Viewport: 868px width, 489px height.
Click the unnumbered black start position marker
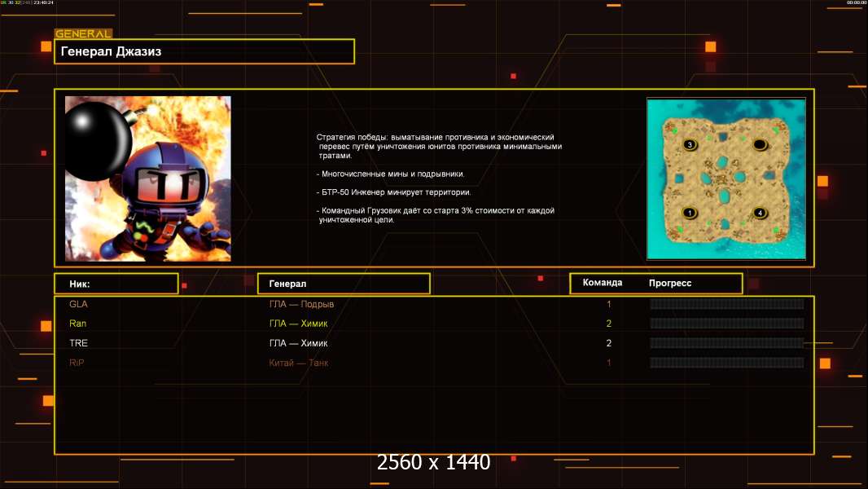point(760,145)
